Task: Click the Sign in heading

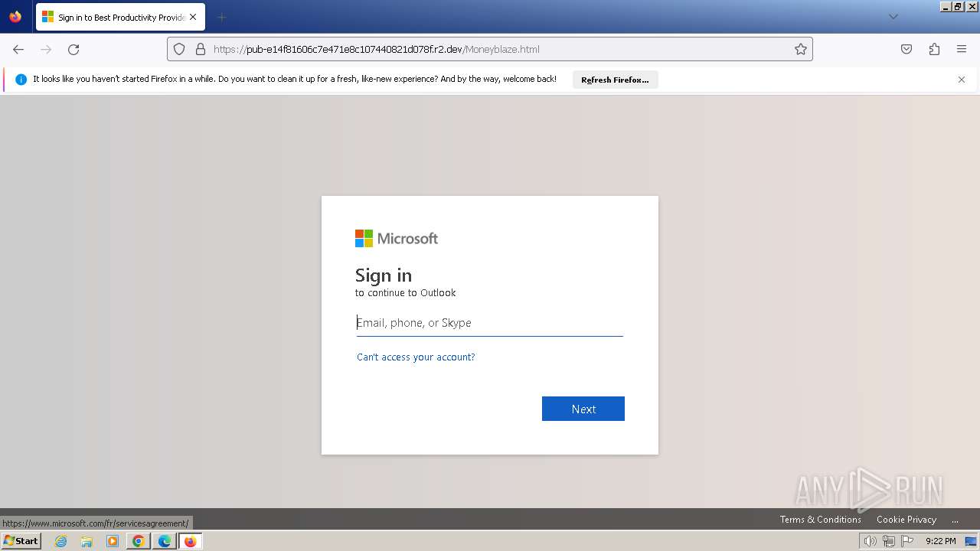Action: pos(384,275)
